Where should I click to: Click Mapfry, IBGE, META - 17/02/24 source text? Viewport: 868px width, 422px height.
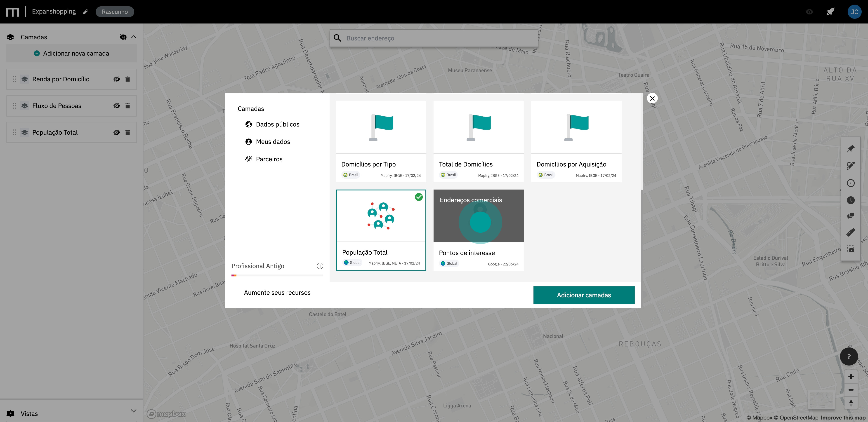coord(394,263)
